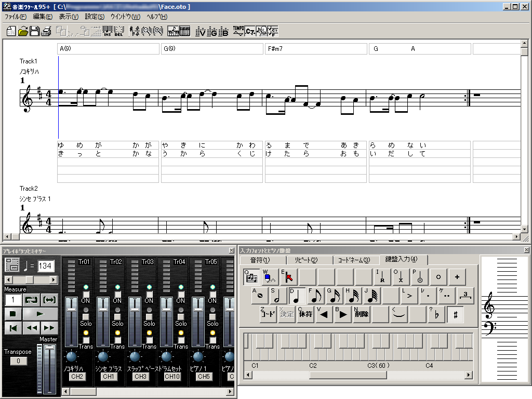Screen dimensions: 532x399
Task: Select the half note input button
Action: coord(279,296)
